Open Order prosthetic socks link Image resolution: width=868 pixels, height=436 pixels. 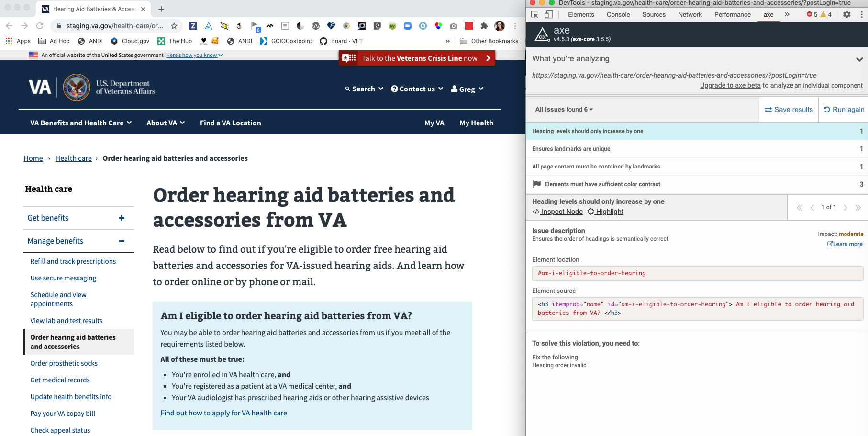tap(64, 363)
